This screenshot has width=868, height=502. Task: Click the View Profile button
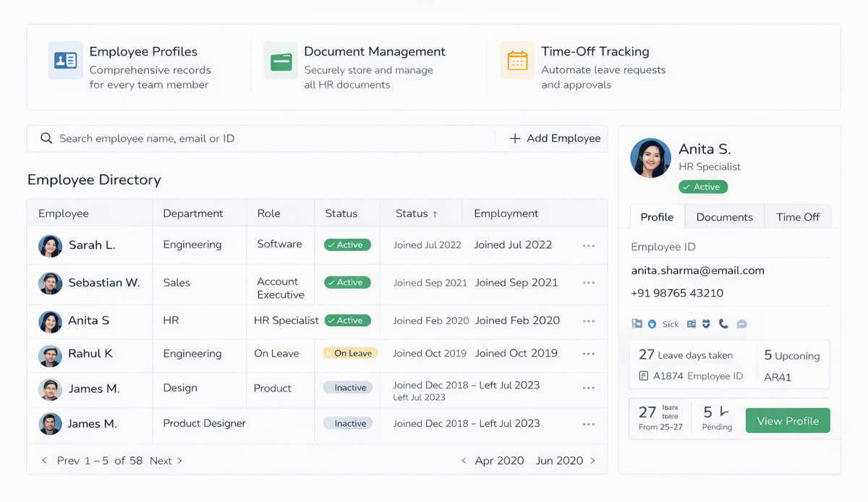[x=787, y=420]
